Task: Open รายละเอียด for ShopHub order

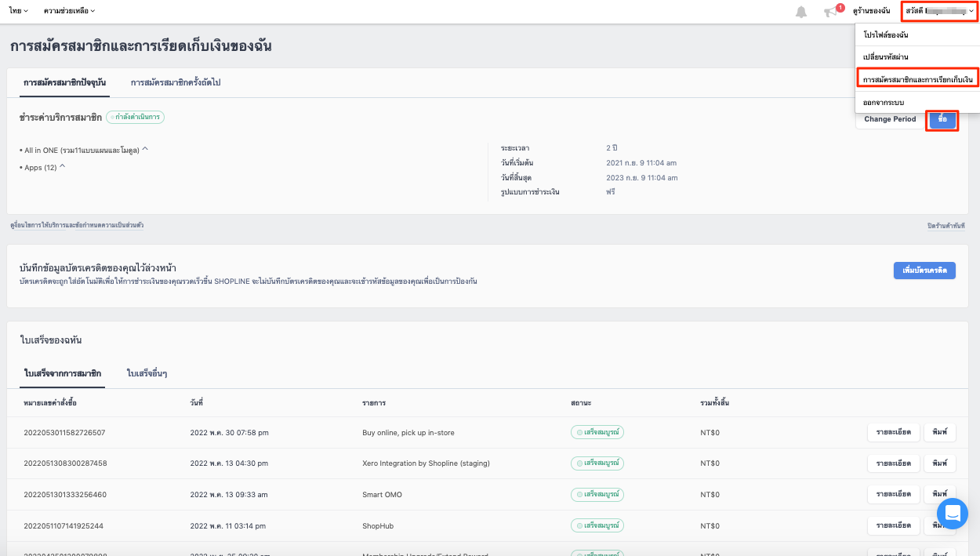Action: click(894, 525)
